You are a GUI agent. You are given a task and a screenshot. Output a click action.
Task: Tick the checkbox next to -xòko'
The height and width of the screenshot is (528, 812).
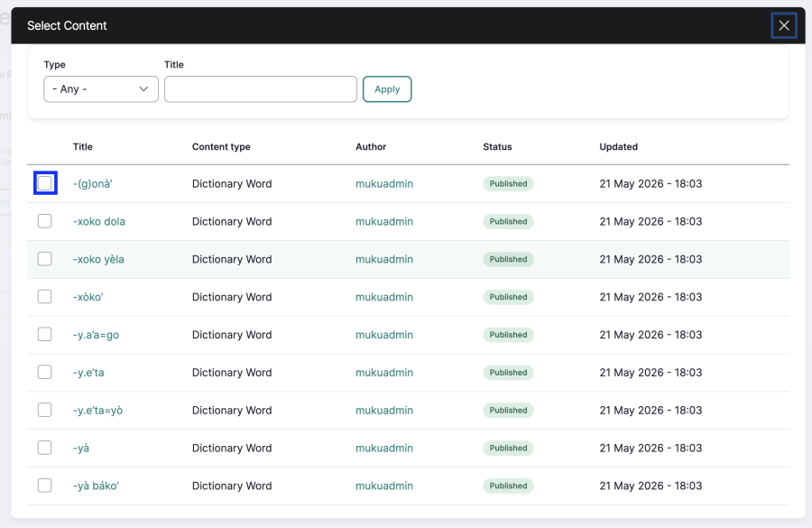[x=45, y=296]
